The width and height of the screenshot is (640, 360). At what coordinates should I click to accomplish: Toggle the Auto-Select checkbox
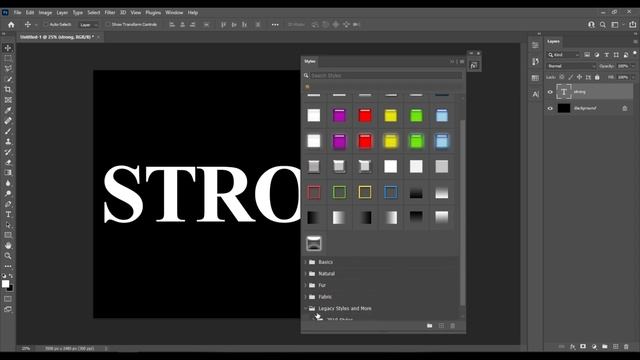pyautogui.click(x=46, y=24)
